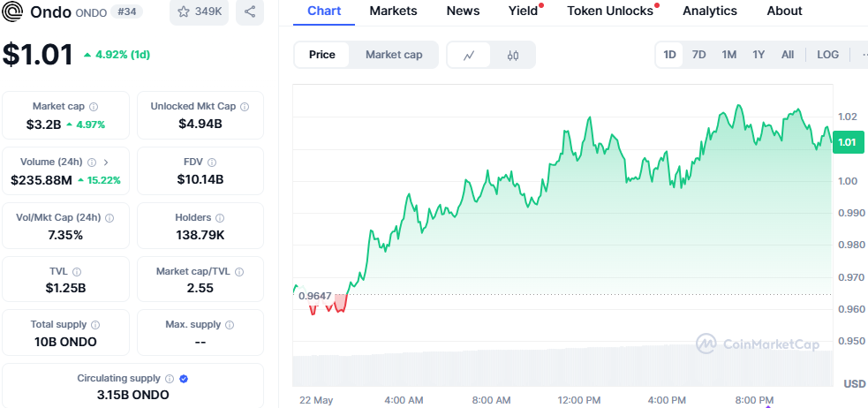Click the $4.94B unlocked market cap value
This screenshot has height=408, width=868.
pos(200,124)
